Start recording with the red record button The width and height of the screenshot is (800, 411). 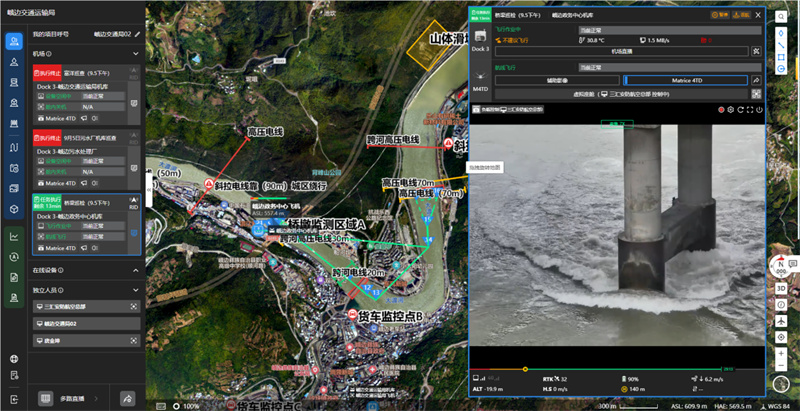(x=721, y=110)
